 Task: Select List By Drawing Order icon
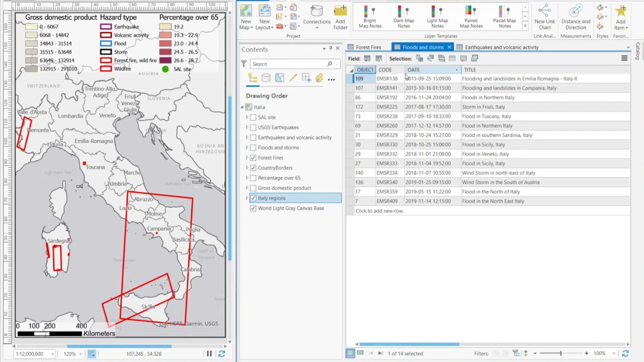coord(253,78)
